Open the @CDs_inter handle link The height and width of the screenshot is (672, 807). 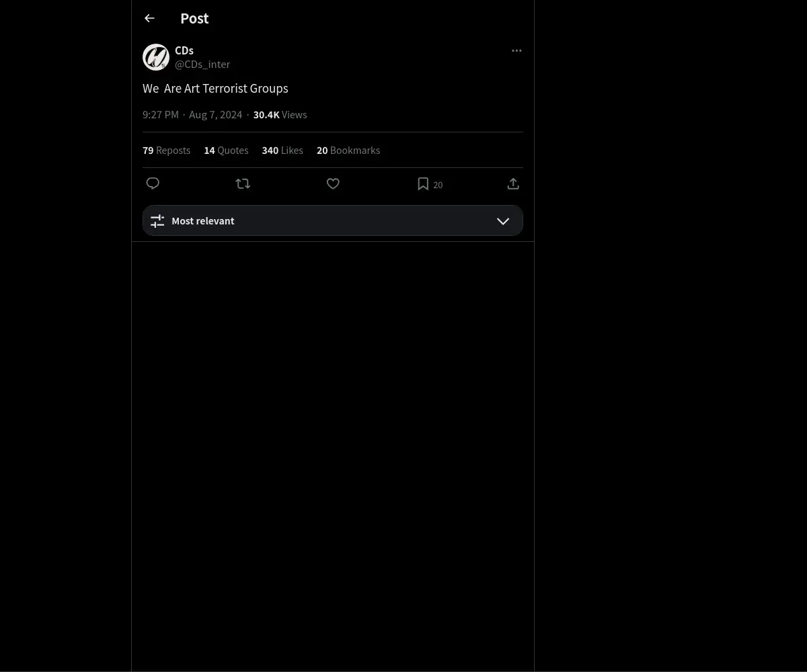point(202,65)
